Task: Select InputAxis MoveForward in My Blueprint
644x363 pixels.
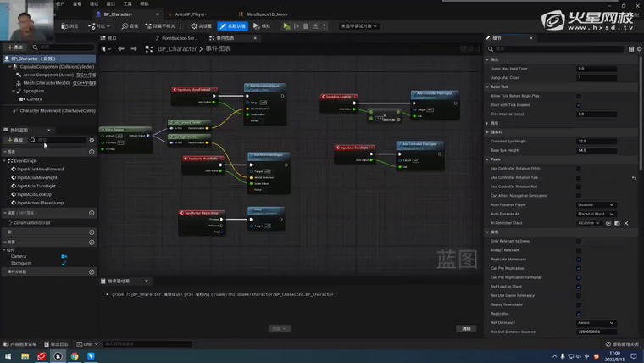Action: [41, 169]
